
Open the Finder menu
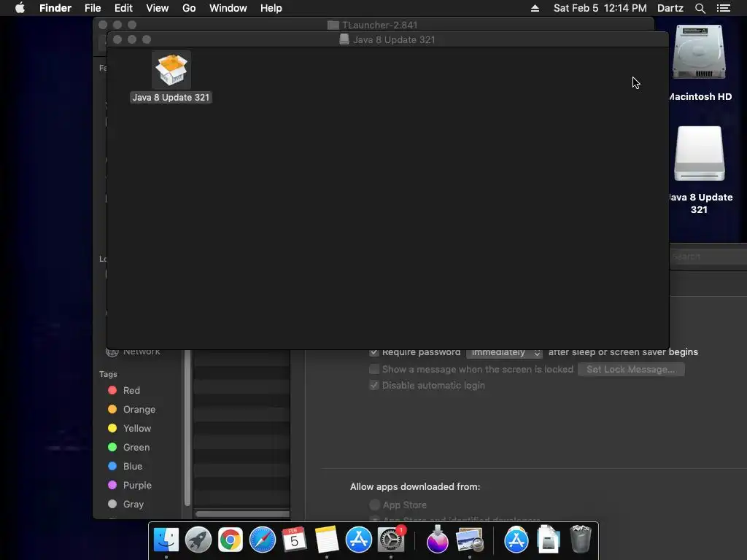[55, 8]
